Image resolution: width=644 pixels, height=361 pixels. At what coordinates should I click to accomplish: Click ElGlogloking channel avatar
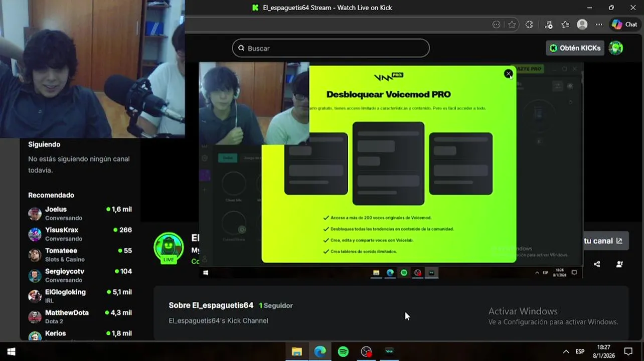(35, 296)
